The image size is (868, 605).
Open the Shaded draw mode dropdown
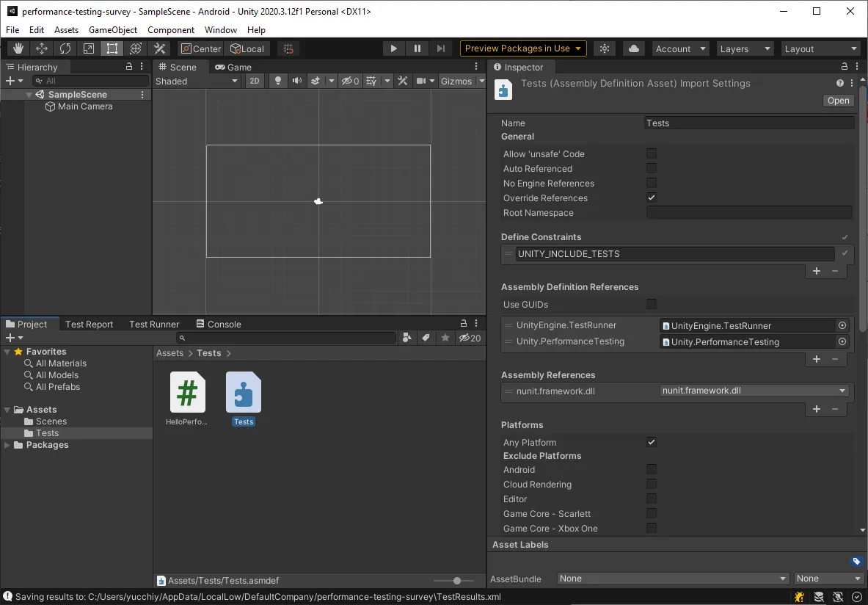click(x=197, y=81)
